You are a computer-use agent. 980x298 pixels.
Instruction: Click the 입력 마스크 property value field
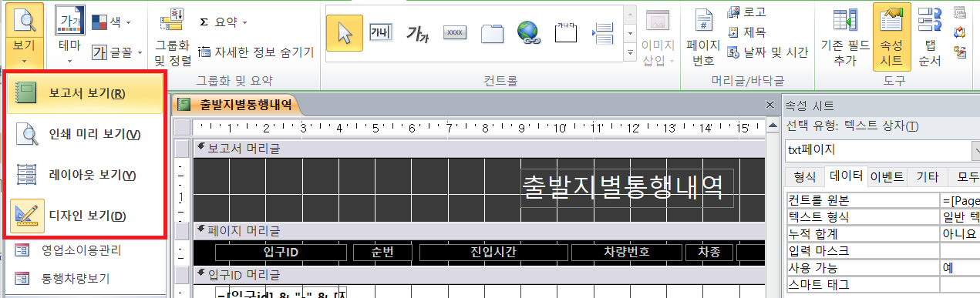[959, 250]
